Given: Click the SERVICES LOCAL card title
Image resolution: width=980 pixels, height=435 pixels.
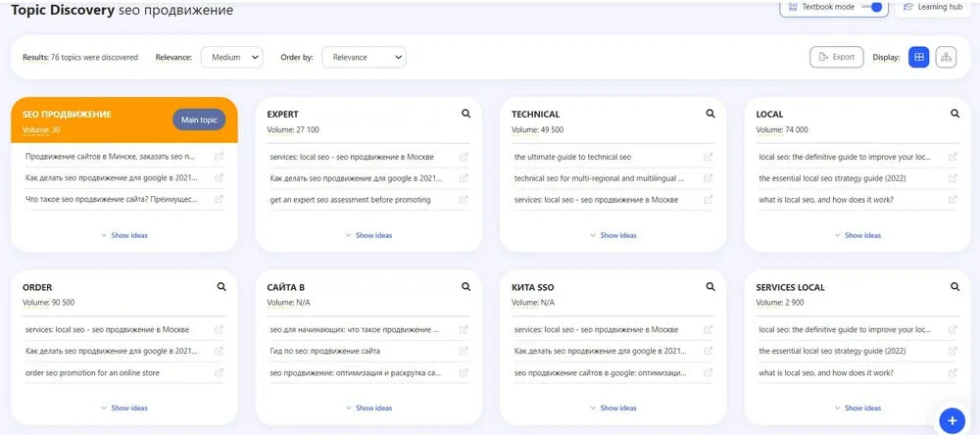Looking at the screenshot, I should (x=791, y=287).
